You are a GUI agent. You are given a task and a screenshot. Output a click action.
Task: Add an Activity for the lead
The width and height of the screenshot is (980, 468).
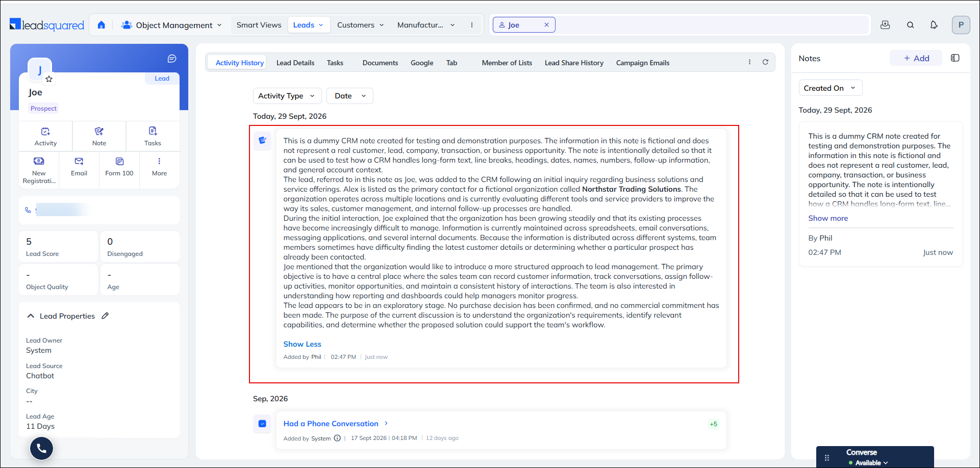point(45,137)
